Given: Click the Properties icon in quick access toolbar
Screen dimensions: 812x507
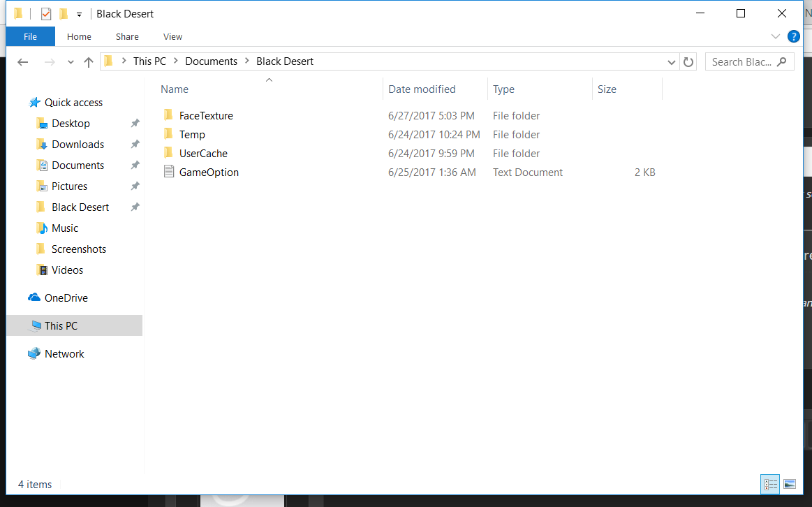Looking at the screenshot, I should point(46,14).
